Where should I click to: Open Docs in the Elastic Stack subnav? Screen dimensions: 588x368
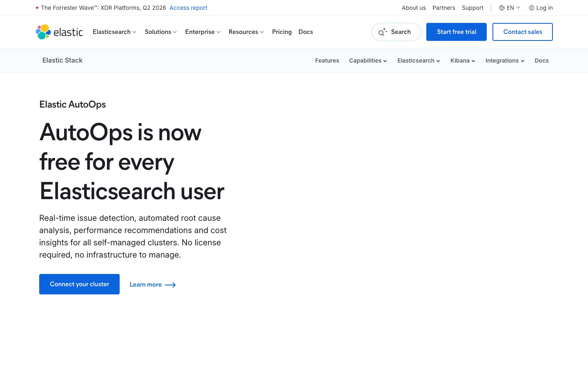(x=541, y=61)
